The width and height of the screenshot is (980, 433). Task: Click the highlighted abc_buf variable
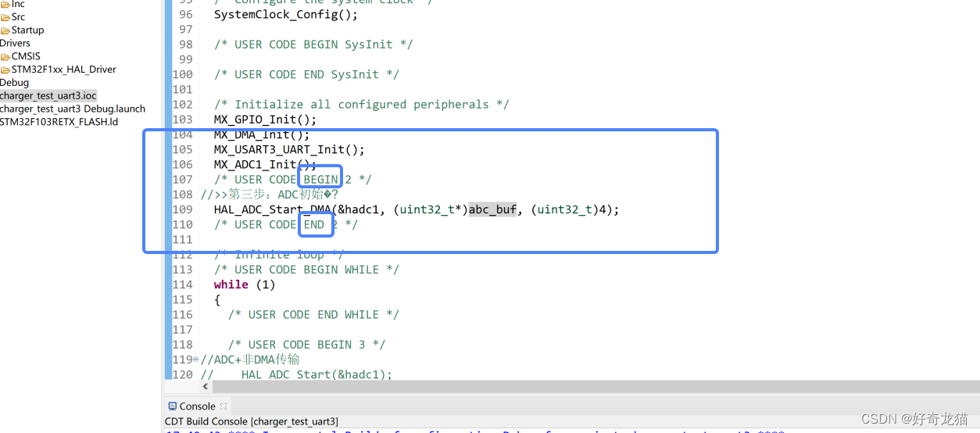click(492, 209)
